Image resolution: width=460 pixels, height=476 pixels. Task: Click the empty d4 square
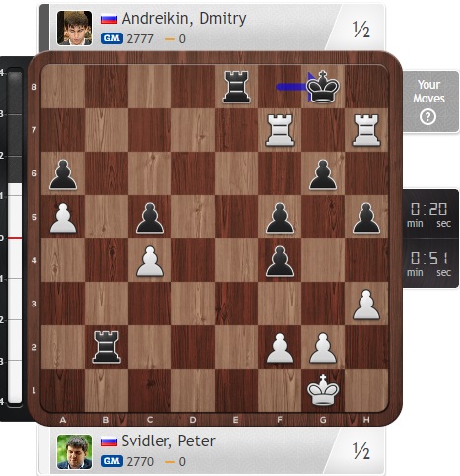(193, 260)
